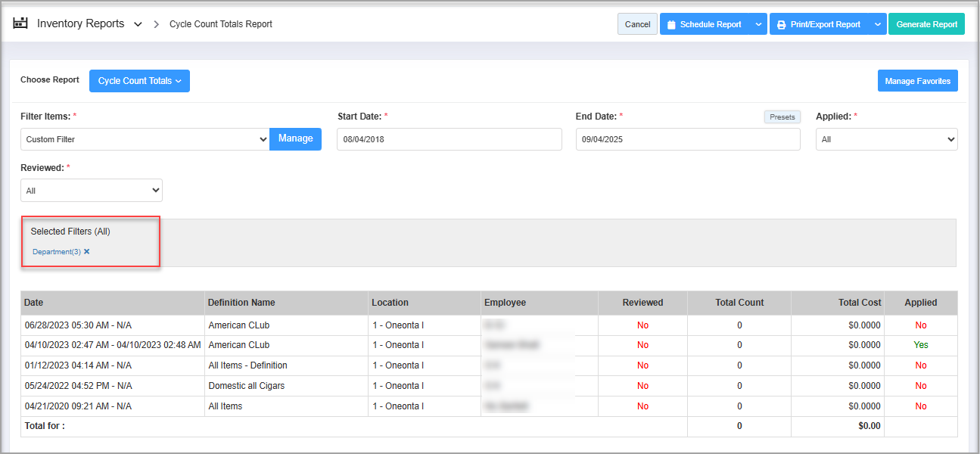The width and height of the screenshot is (980, 454).
Task: Click the Manage Favorites button
Action: click(917, 81)
